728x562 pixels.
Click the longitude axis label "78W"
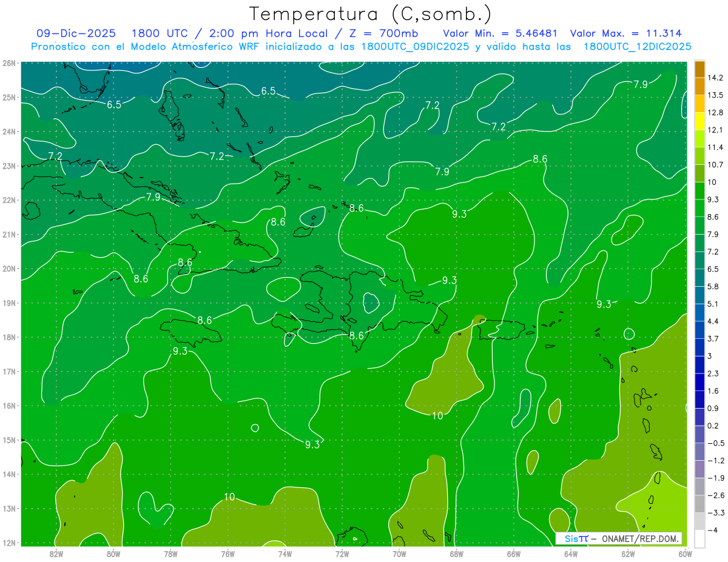tap(170, 554)
